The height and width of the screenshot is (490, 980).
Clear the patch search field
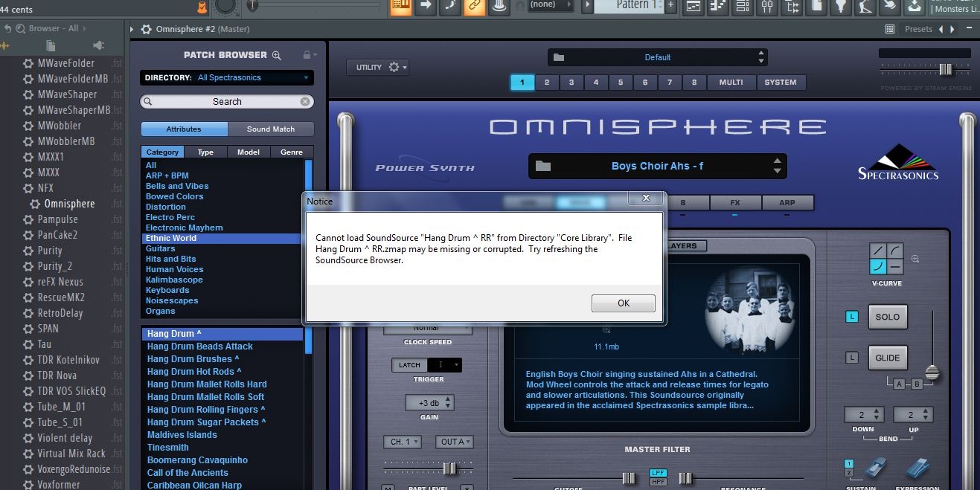[305, 101]
